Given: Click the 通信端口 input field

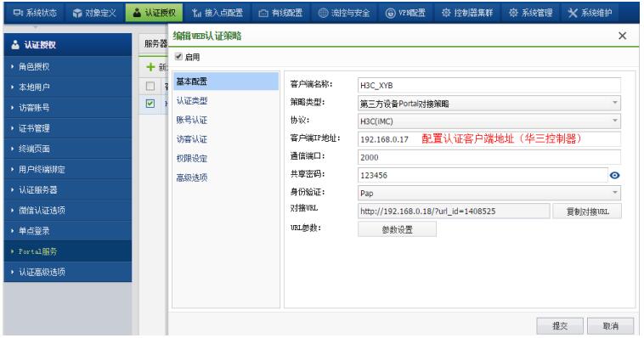Looking at the screenshot, I should 489,157.
